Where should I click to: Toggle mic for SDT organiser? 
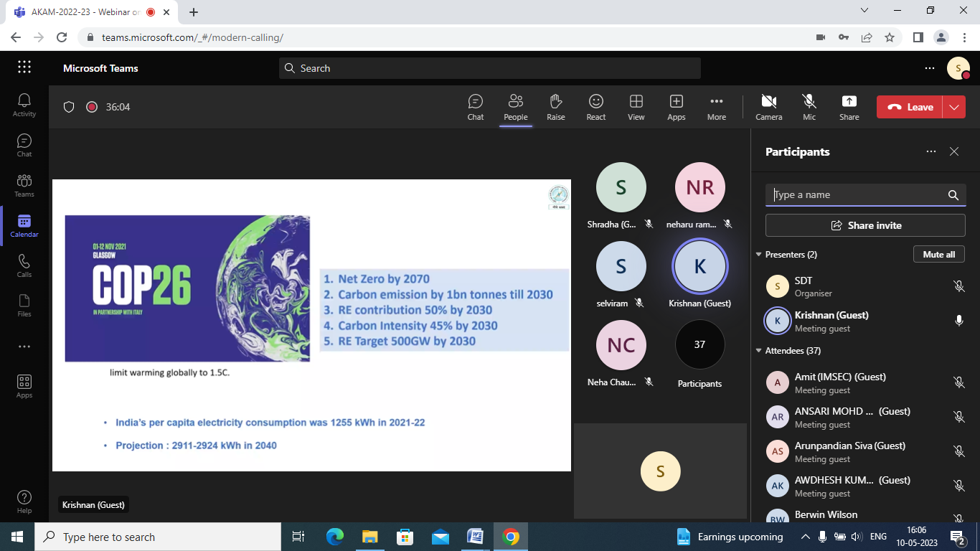point(958,286)
